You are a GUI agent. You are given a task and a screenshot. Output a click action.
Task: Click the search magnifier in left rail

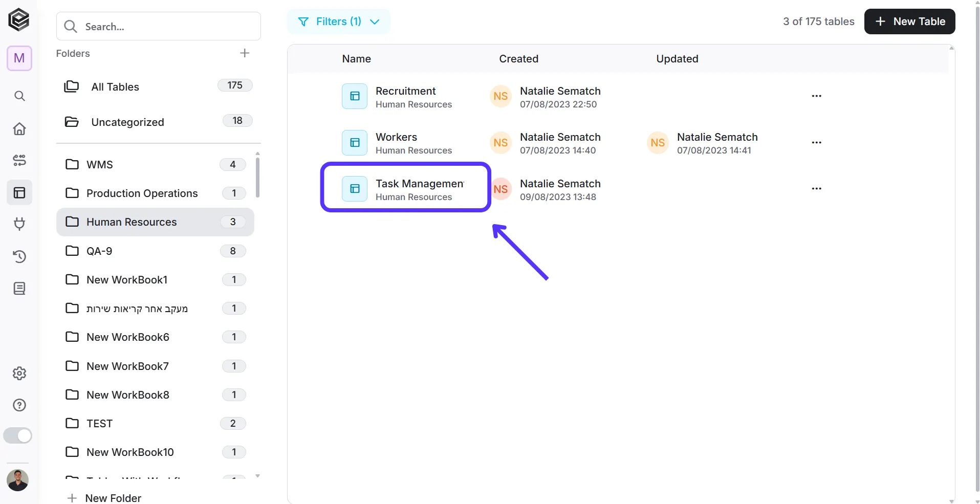coord(19,96)
